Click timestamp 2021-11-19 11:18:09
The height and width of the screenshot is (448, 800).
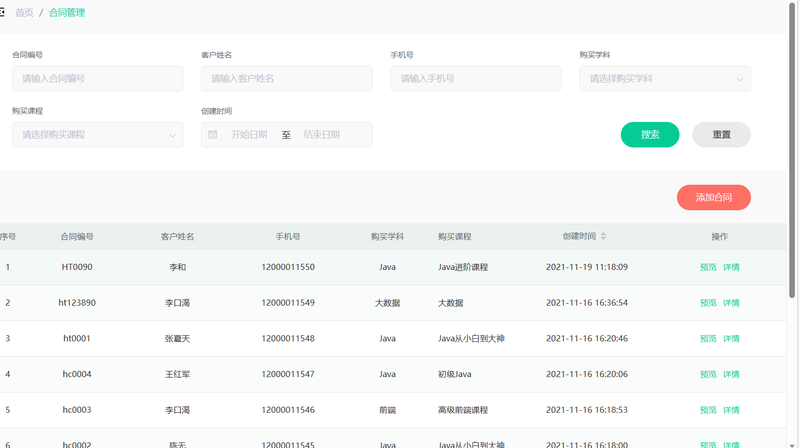coord(587,267)
